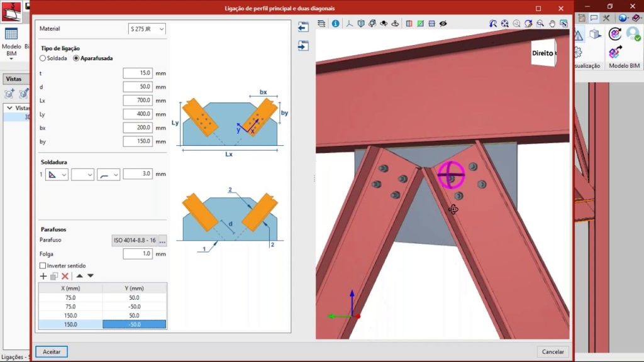Select the pan hand tool

pyautogui.click(x=551, y=23)
